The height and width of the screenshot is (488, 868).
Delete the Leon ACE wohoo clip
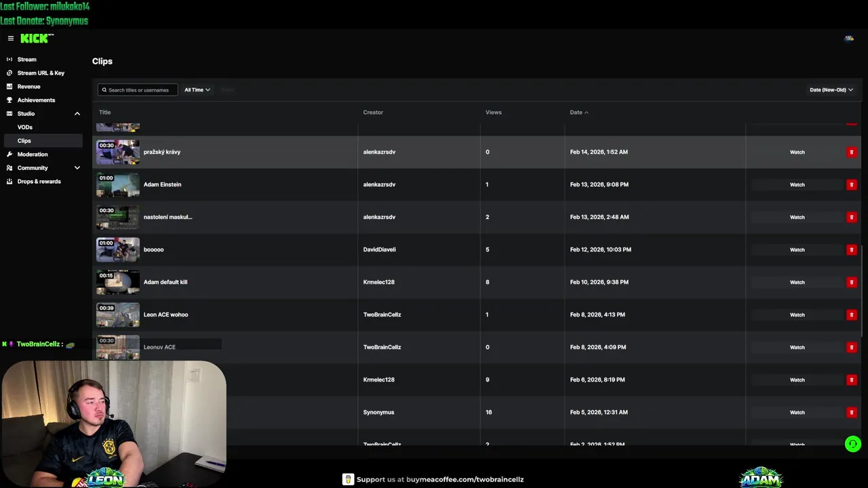[851, 314]
